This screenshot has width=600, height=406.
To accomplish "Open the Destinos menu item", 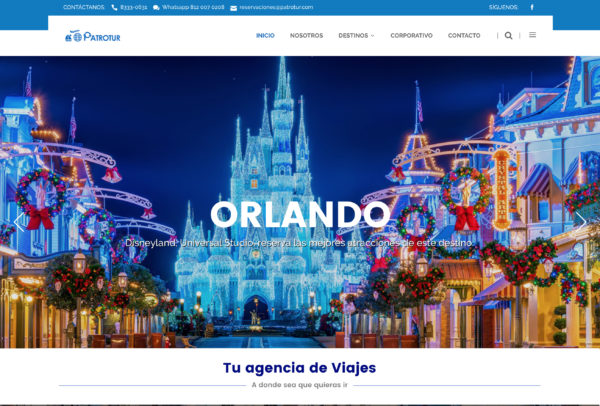I will point(353,36).
